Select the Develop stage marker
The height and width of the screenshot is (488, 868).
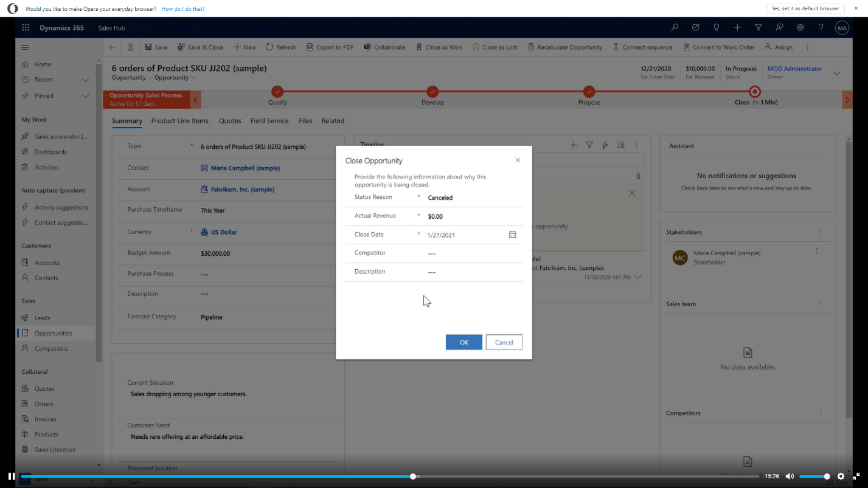(432, 92)
